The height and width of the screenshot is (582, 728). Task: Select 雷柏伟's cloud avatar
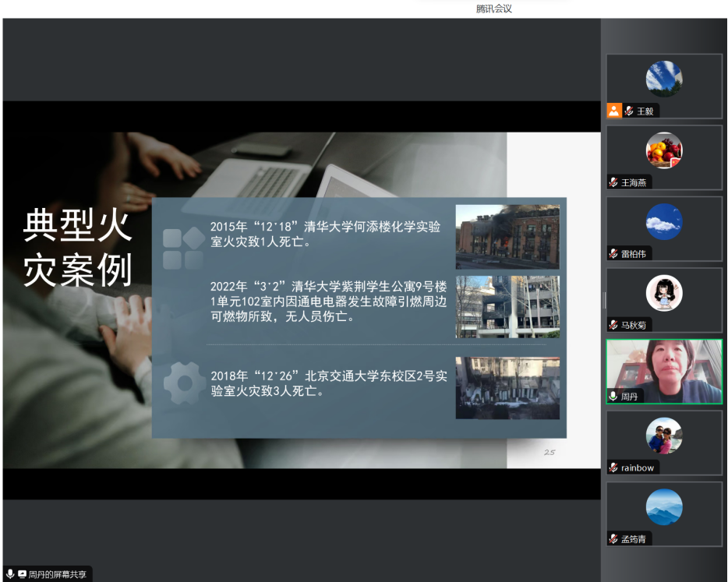click(664, 222)
